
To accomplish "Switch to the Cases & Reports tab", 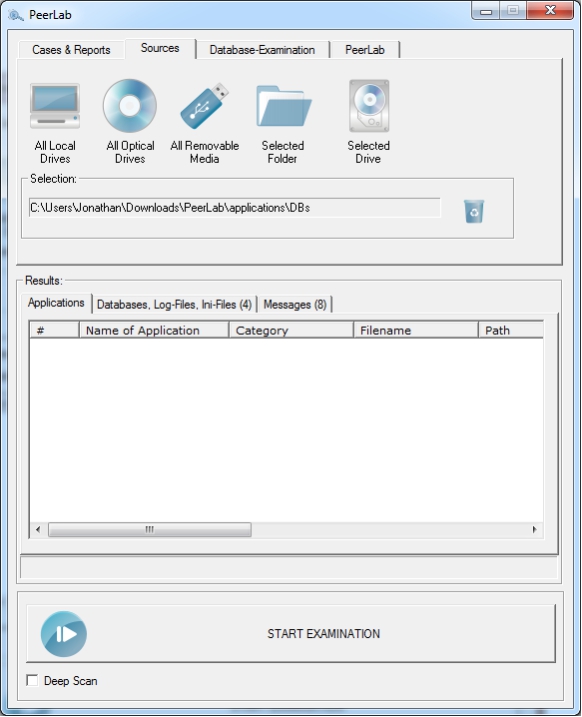I will point(71,49).
